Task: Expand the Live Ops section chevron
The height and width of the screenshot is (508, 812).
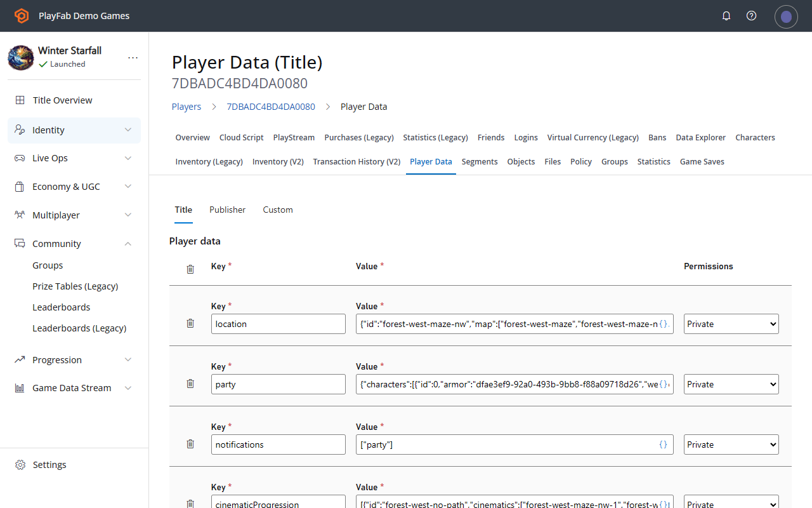Action: [x=128, y=158]
